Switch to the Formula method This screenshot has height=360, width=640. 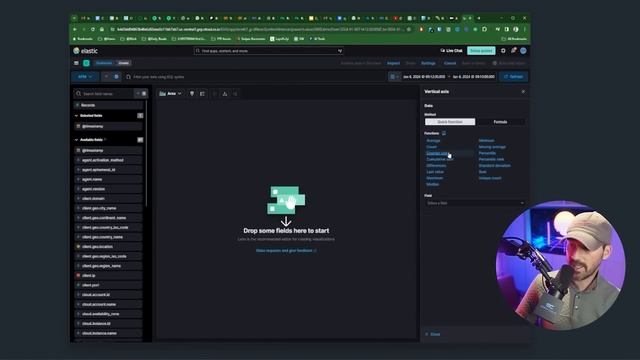tap(500, 122)
